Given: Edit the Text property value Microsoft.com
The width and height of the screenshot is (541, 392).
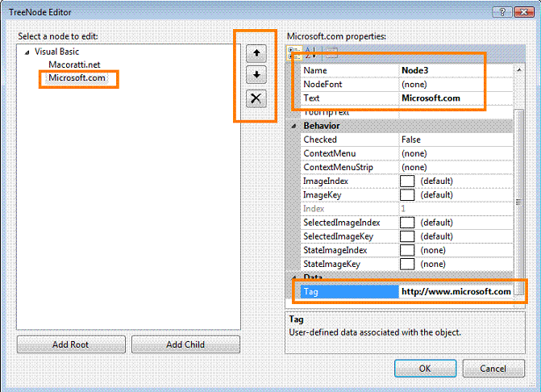Looking at the screenshot, I should 456,98.
